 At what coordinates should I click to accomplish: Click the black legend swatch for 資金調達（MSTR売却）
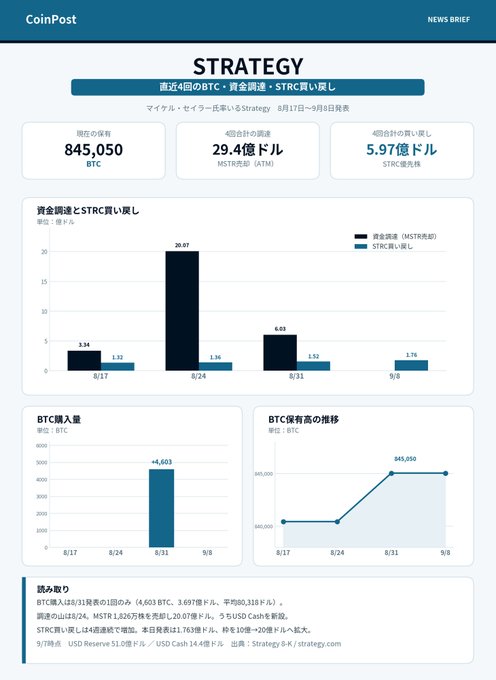click(361, 237)
